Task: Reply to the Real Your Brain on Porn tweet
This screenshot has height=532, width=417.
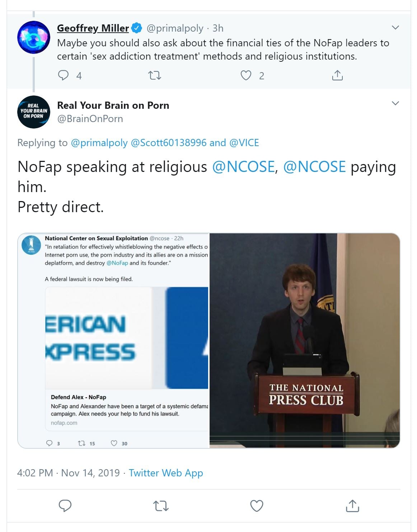Action: pyautogui.click(x=65, y=505)
